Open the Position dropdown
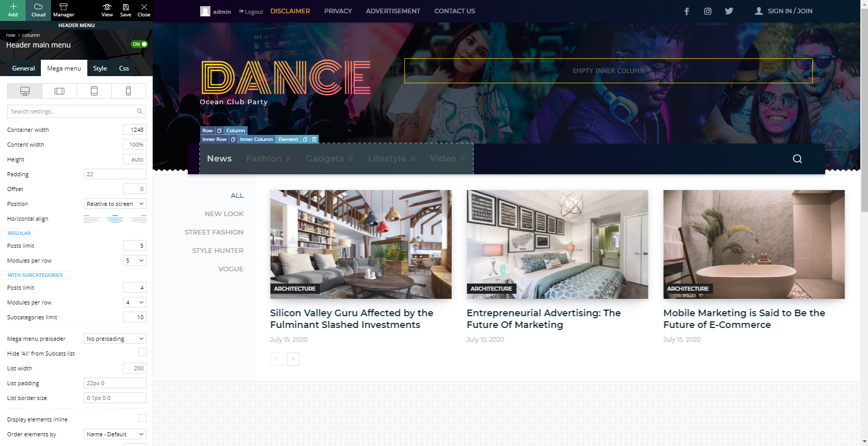 point(115,204)
